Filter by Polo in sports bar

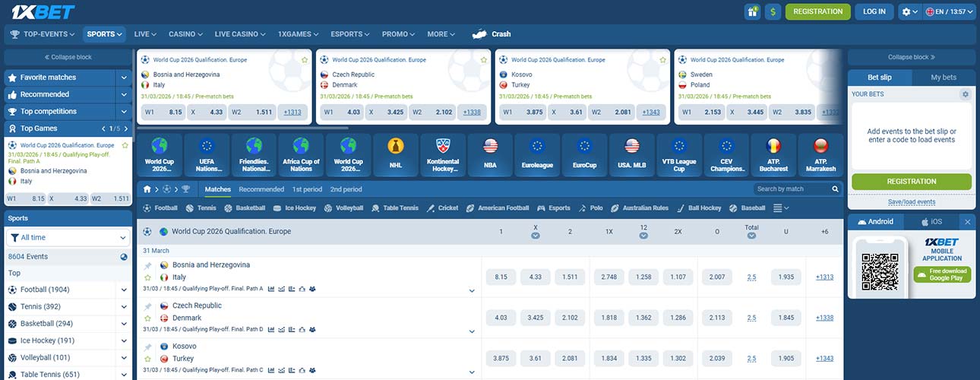pos(591,207)
